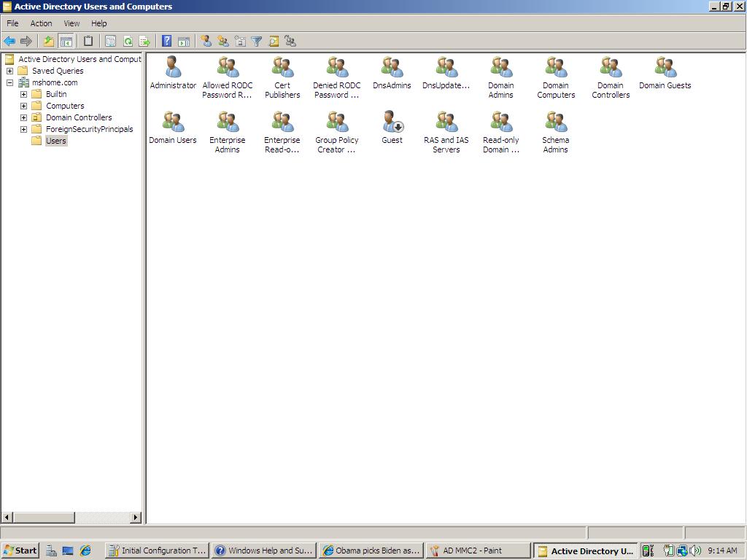Switch to AD MMC2 - Paint taskbar button
This screenshot has height=560, width=747.
479,551
